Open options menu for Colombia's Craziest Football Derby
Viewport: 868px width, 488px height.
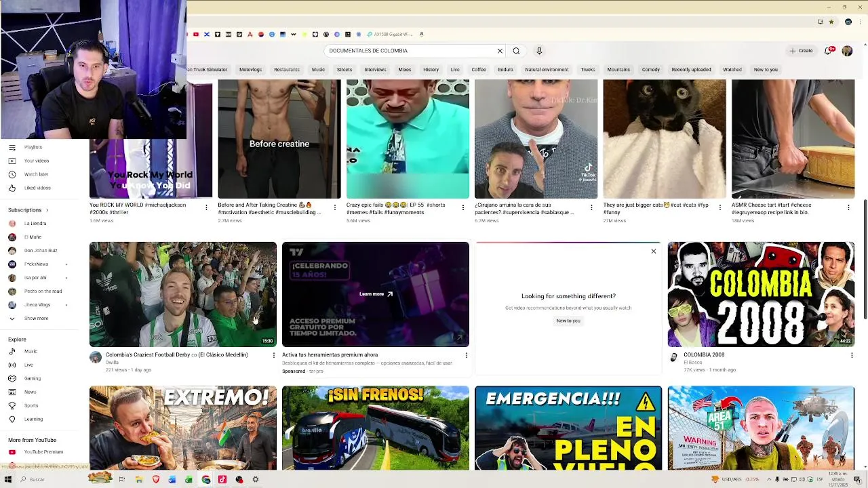coord(273,355)
